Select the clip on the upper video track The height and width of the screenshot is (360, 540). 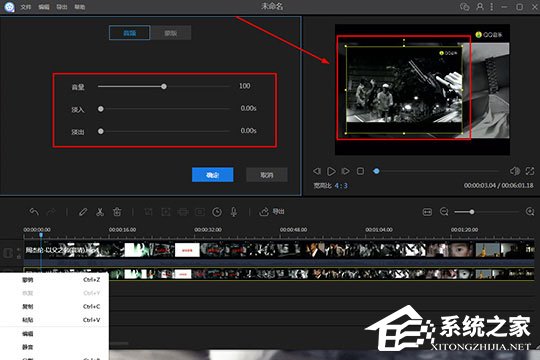click(x=279, y=250)
